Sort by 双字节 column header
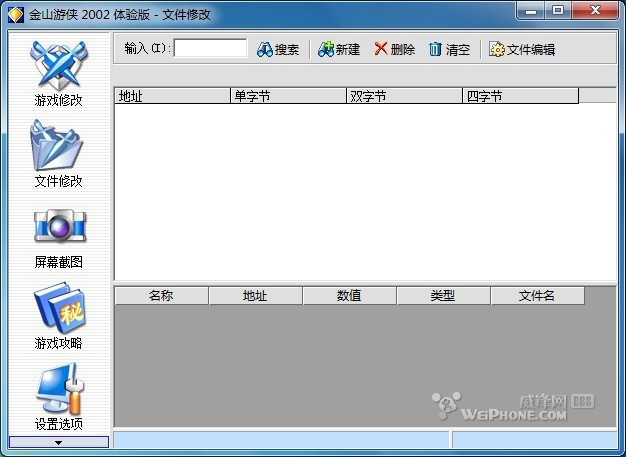The width and height of the screenshot is (626, 457). [404, 96]
